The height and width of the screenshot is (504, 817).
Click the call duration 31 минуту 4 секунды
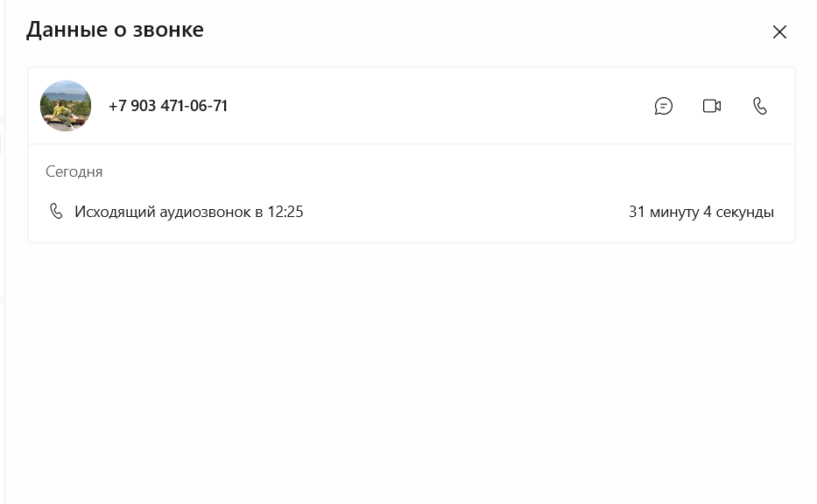[701, 212]
